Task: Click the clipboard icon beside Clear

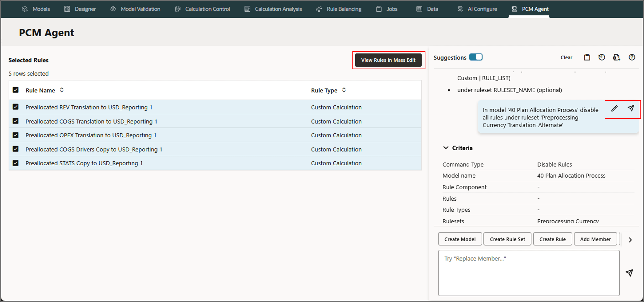Action: click(587, 57)
